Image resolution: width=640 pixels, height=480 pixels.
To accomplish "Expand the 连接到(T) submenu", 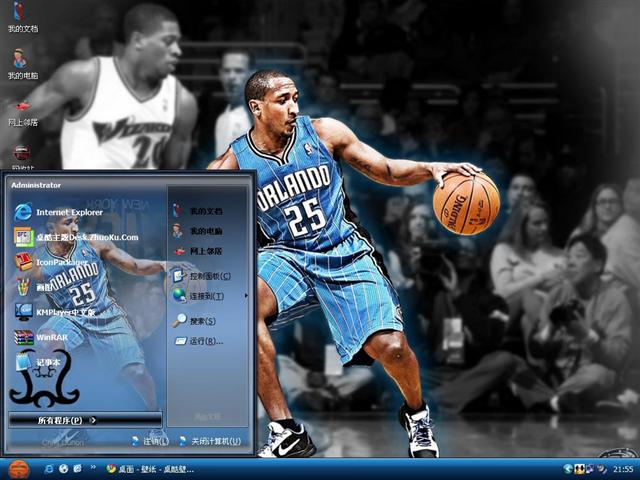I will (209, 296).
